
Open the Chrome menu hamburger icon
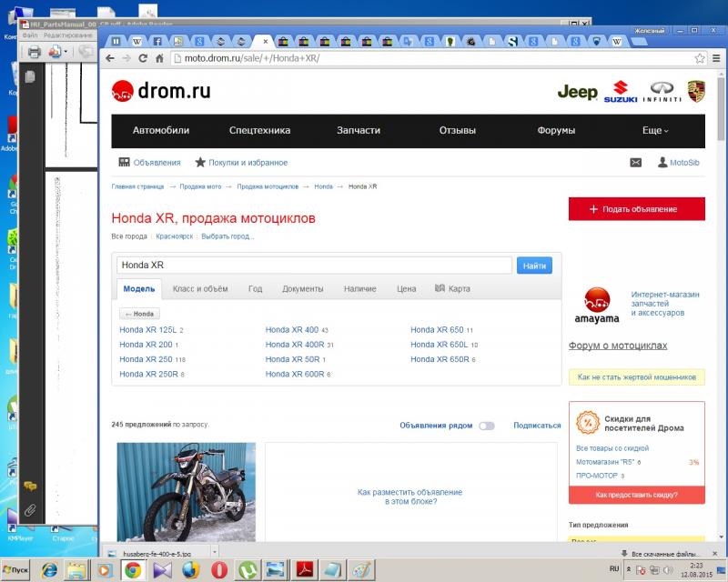click(716, 58)
